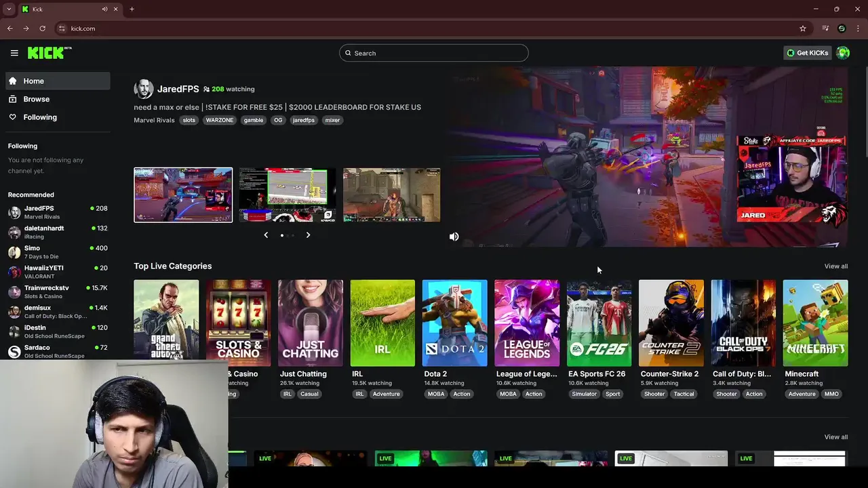Click the Simulator tag under EA Sports
This screenshot has width=868, height=488.
point(584,394)
